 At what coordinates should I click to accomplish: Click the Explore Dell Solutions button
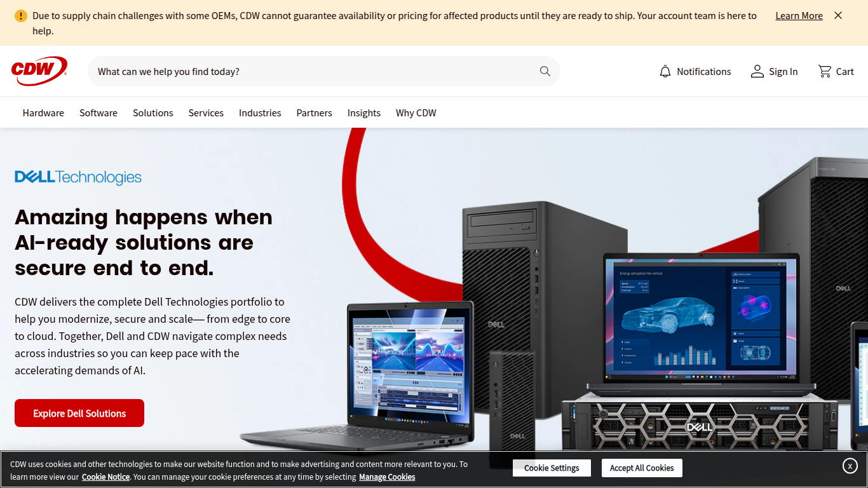tap(79, 413)
